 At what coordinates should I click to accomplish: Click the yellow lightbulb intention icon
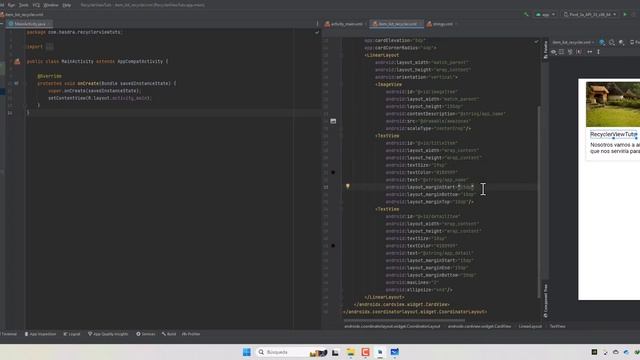(x=348, y=187)
